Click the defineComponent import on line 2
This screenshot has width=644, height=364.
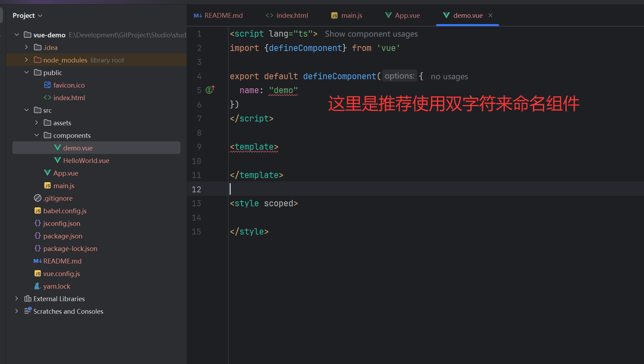pos(305,48)
